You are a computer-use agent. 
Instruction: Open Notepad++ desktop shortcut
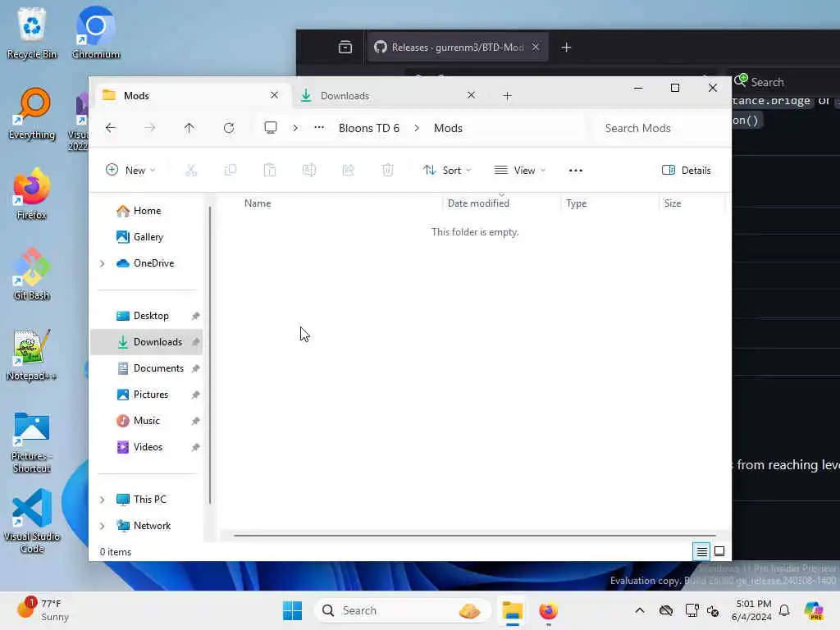tap(32, 354)
